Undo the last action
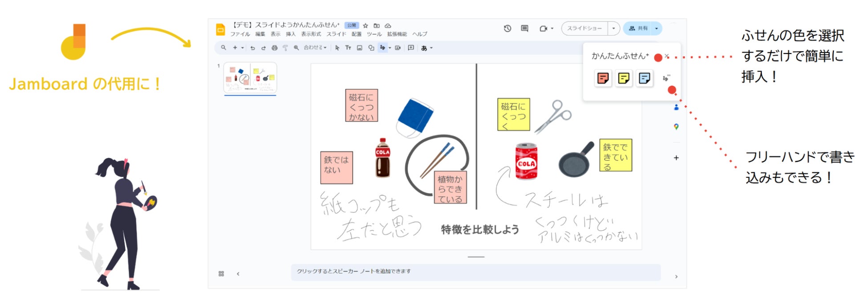 tap(252, 48)
